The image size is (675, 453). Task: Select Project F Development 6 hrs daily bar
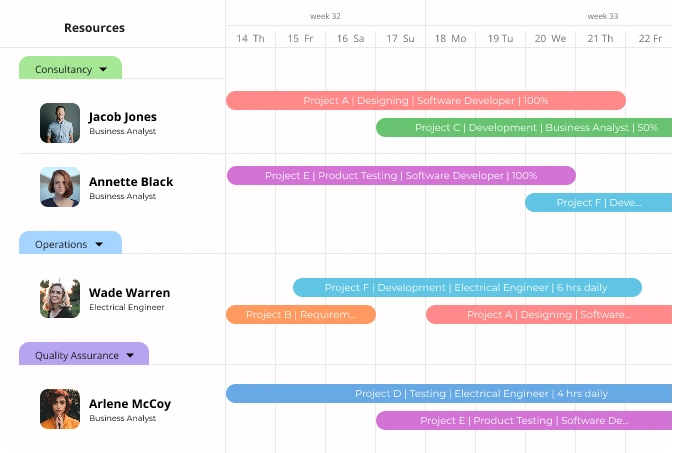466,288
